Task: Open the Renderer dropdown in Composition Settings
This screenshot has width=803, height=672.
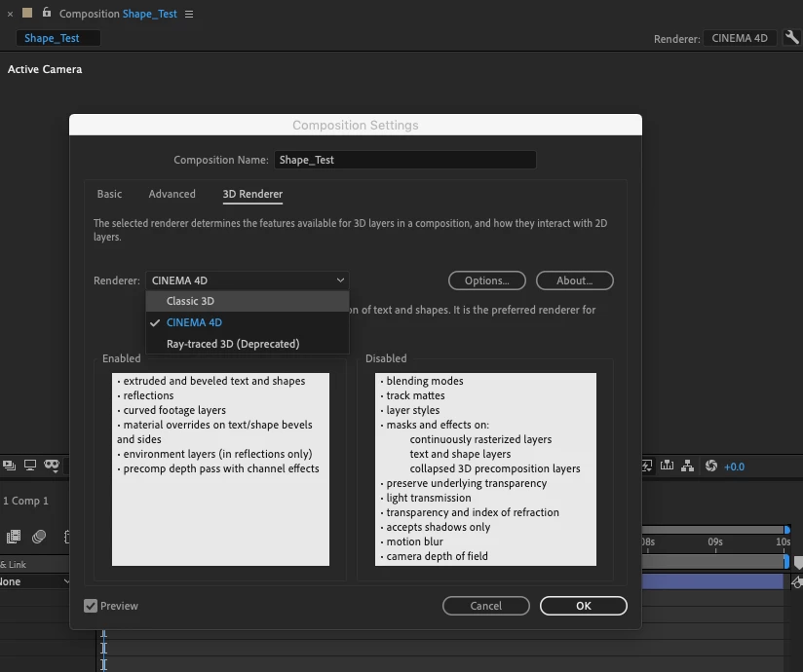Action: pos(248,280)
